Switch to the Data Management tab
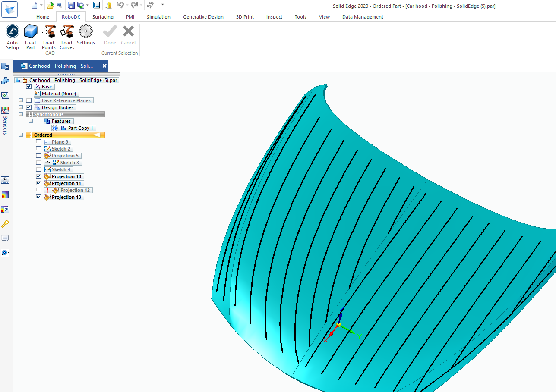The width and height of the screenshot is (556, 392). [363, 17]
